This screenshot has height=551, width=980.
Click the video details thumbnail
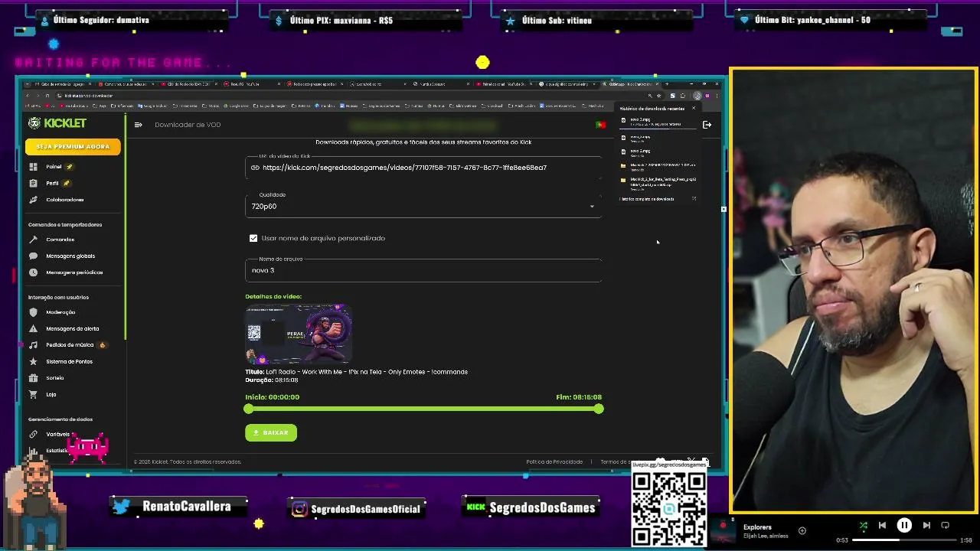click(x=299, y=334)
